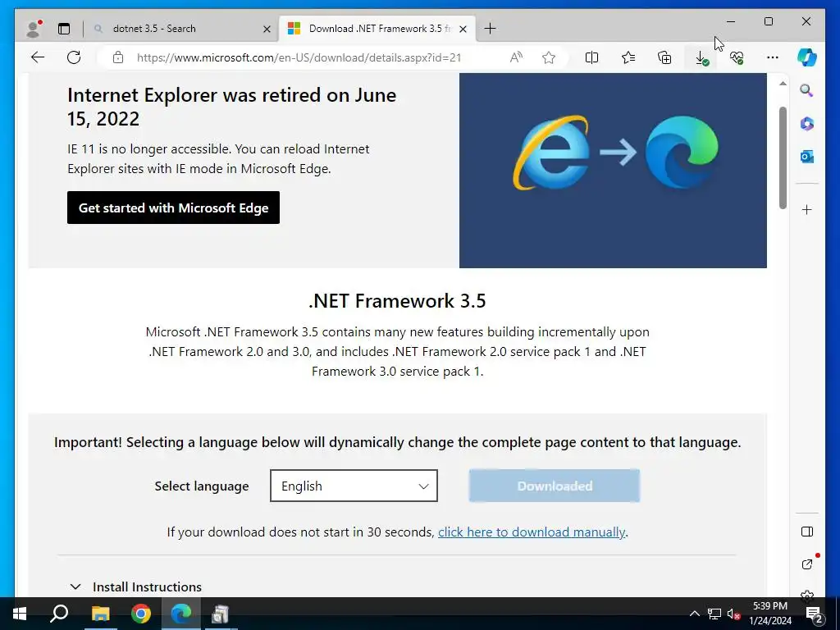Open the Favorites list icon
840x630 pixels.
tap(628, 57)
